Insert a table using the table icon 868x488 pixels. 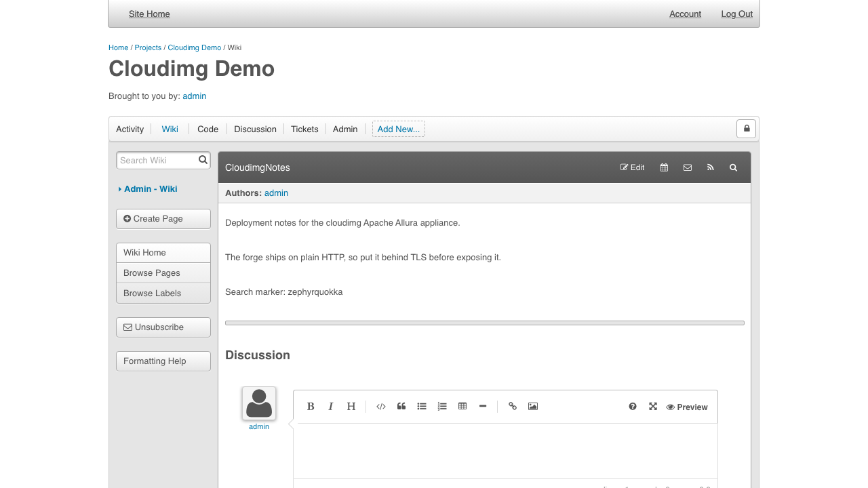click(462, 407)
